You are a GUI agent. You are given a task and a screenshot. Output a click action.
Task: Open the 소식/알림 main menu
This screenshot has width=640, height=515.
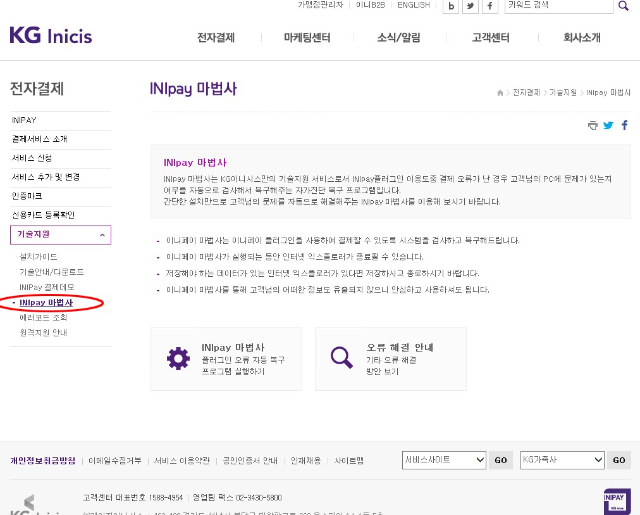[x=399, y=38]
